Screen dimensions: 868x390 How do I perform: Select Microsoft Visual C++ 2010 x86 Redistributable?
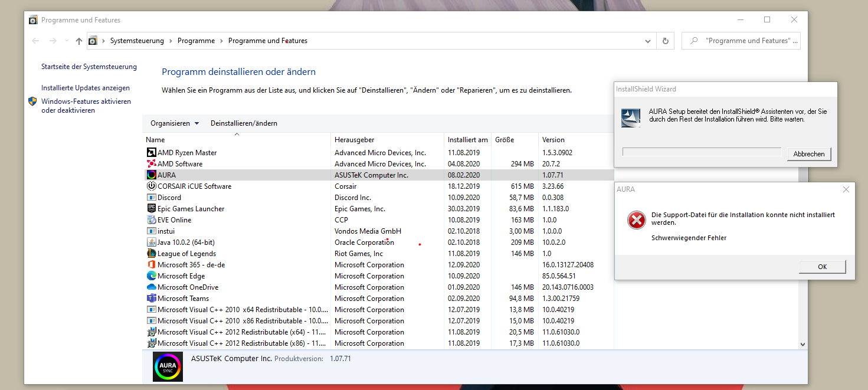coord(243,321)
